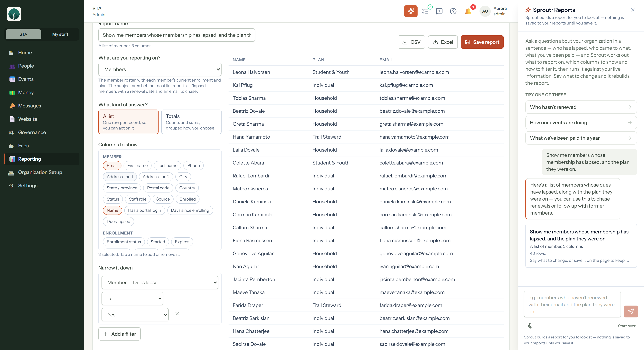Screen dimensions: 644x350
Task: Click the EMAIL column header
Action: (x=386, y=60)
